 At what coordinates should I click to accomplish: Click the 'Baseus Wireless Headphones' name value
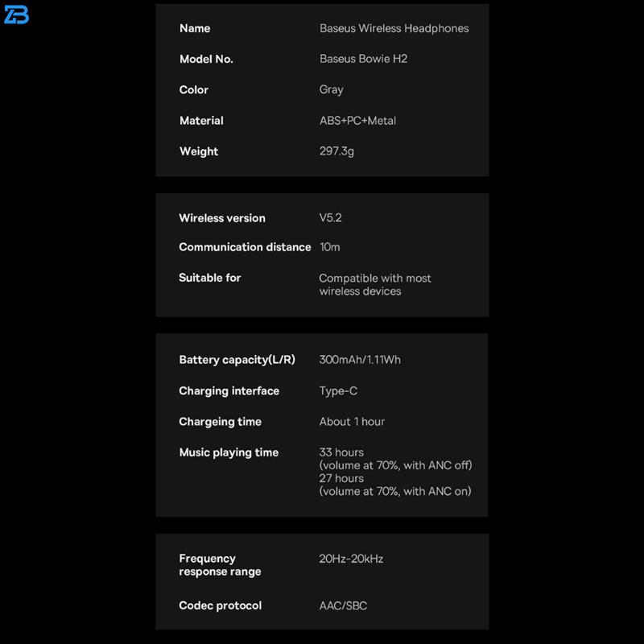point(394,28)
